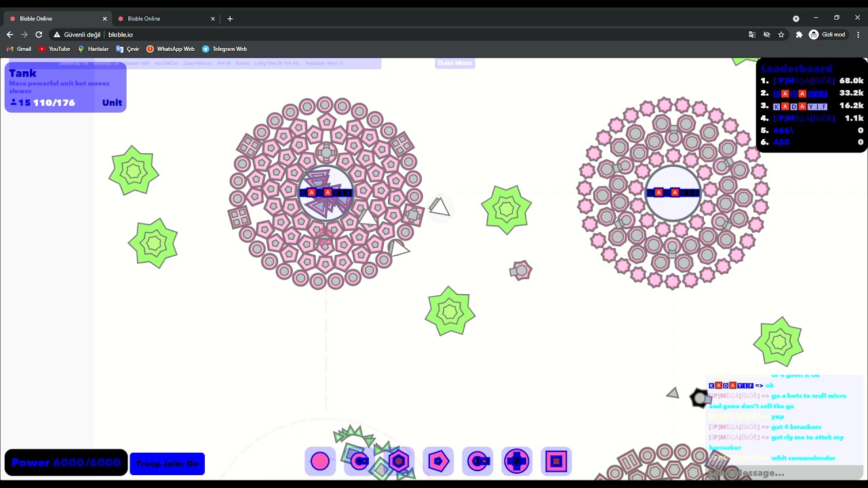Close the second Bloble Online tab
The image size is (868, 488).
(x=213, y=18)
